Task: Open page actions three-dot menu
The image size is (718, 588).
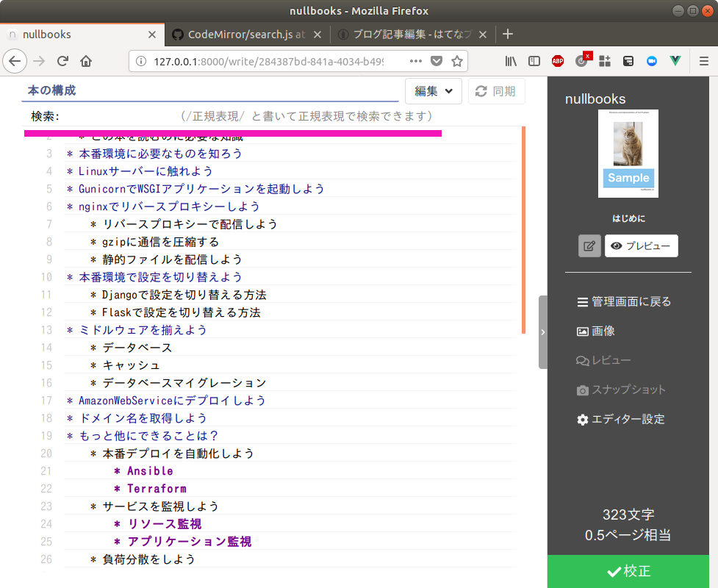Action: [x=416, y=61]
